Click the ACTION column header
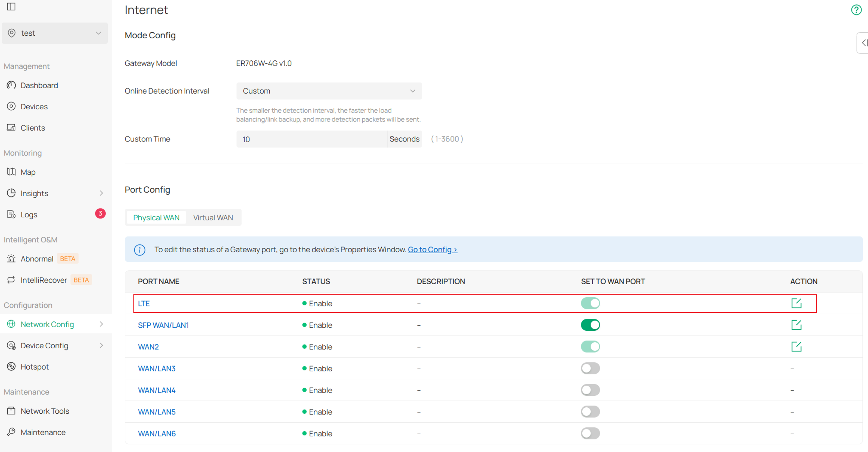 pyautogui.click(x=804, y=281)
